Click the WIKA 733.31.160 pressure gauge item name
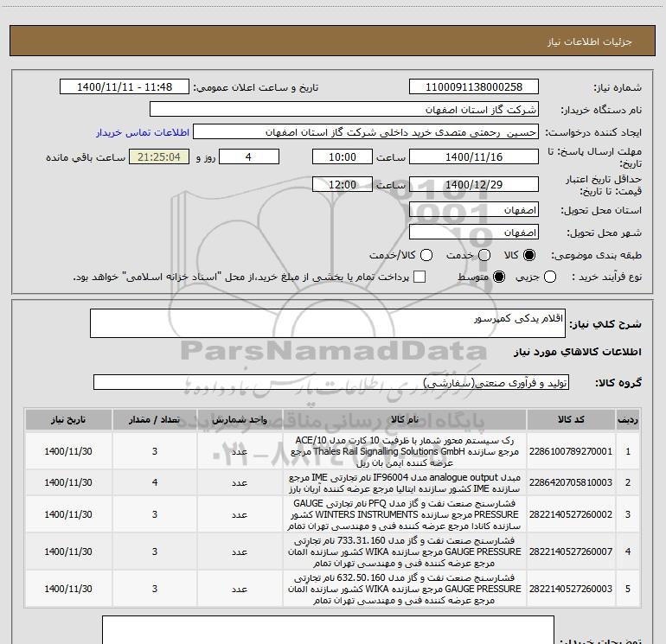Image resolution: width=666 pixels, height=644 pixels. 405,552
